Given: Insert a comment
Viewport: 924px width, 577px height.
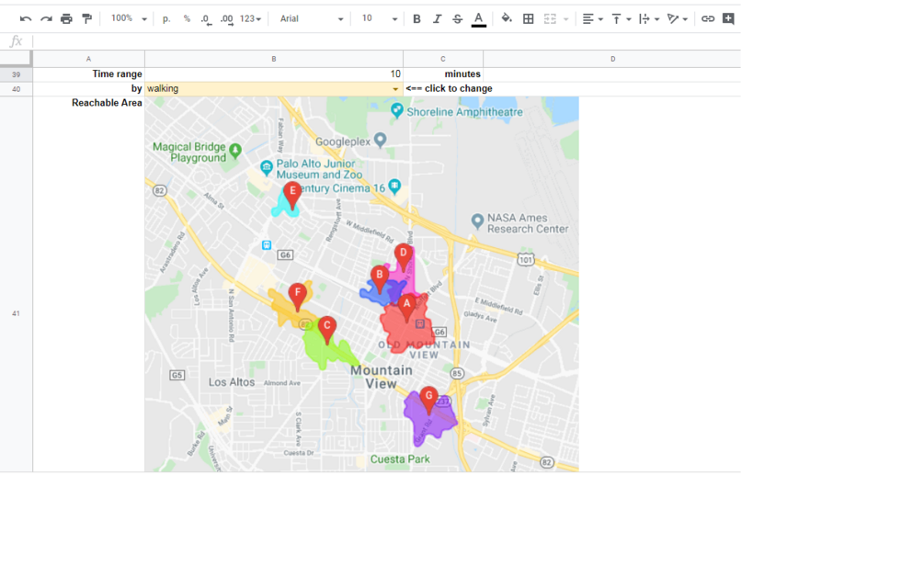Looking at the screenshot, I should coord(728,19).
